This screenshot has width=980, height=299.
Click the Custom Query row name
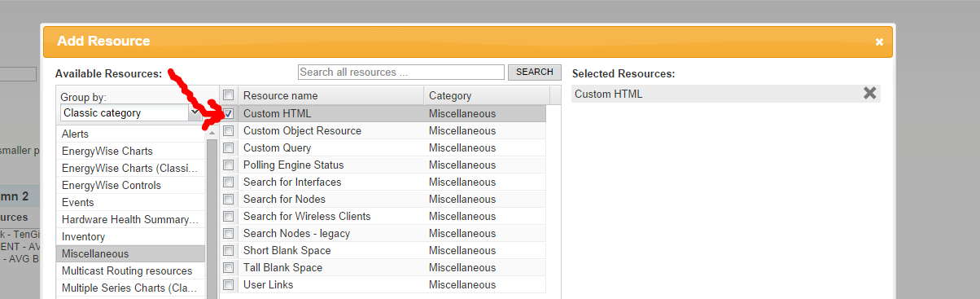pos(277,148)
